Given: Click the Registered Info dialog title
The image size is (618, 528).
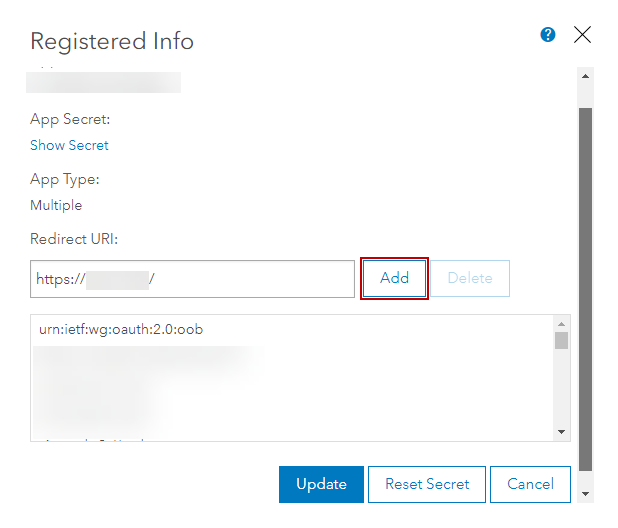Looking at the screenshot, I should coord(112,41).
